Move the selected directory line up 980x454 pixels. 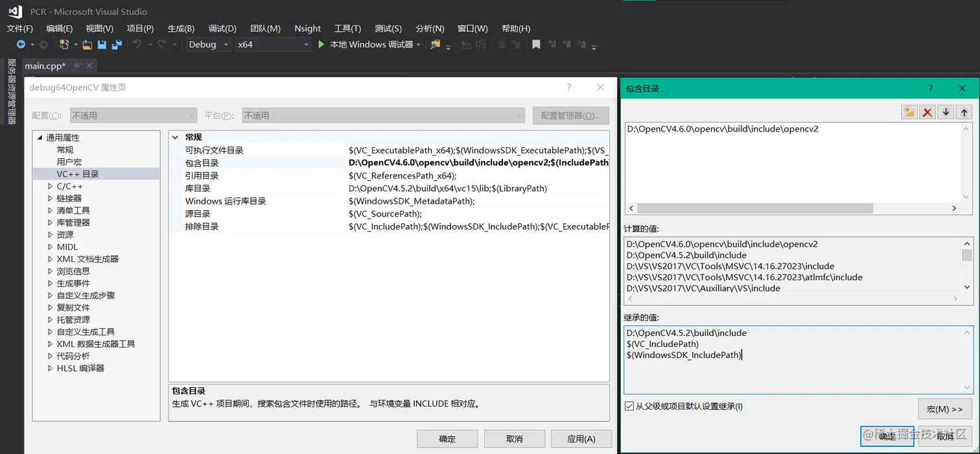coord(964,112)
